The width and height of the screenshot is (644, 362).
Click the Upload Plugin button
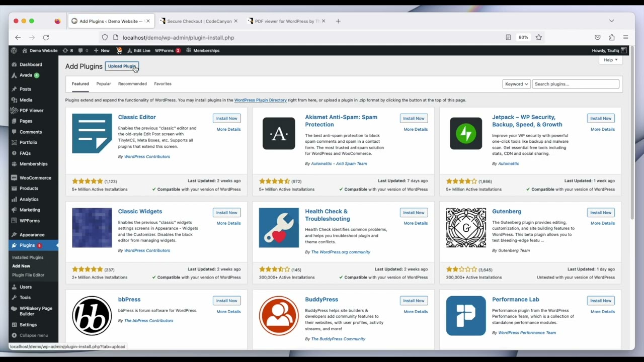click(x=122, y=66)
